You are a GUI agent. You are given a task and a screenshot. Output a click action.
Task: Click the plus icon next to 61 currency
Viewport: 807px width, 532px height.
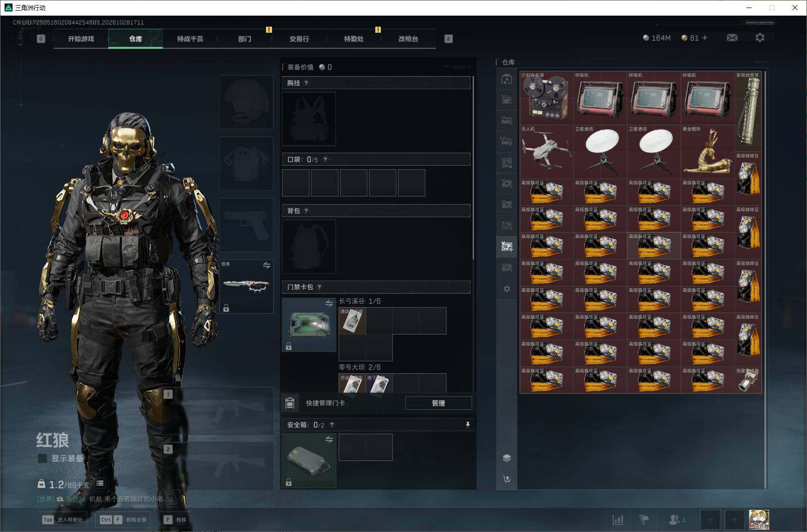pos(705,38)
